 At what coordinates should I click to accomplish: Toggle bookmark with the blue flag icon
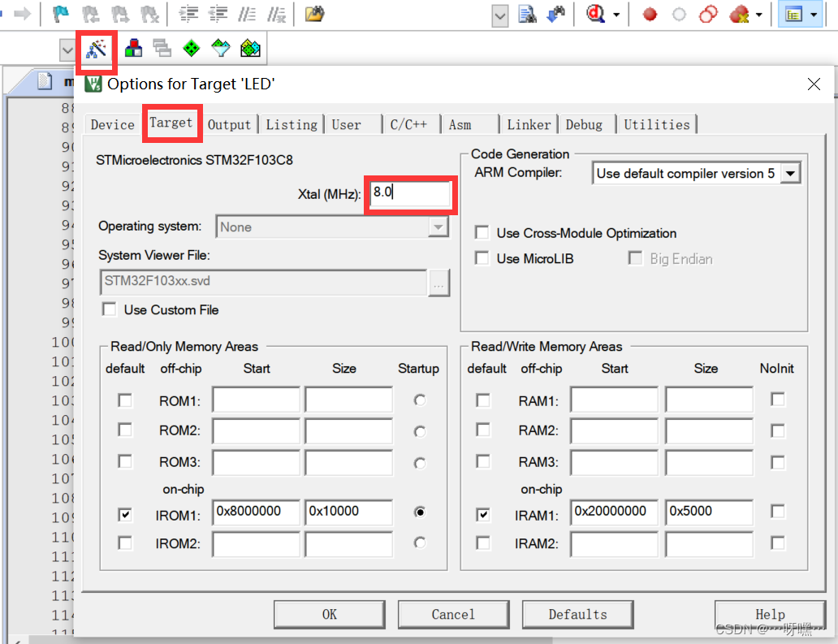pyautogui.click(x=61, y=14)
